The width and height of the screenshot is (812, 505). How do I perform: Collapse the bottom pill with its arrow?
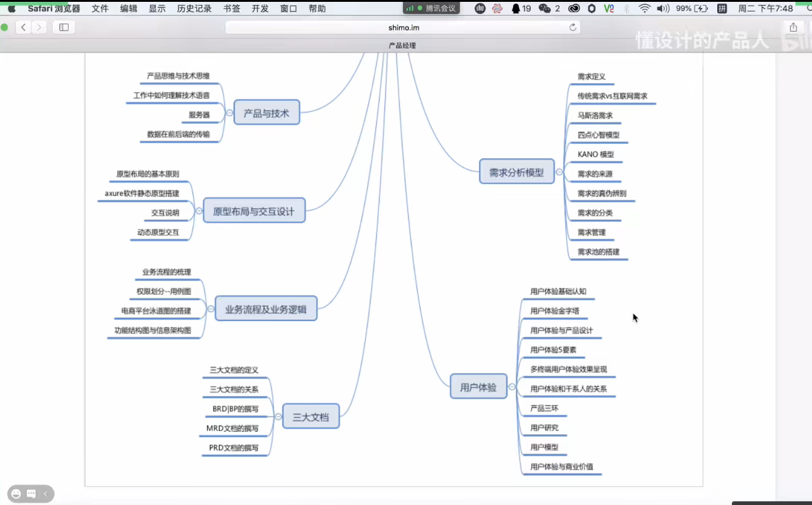45,493
